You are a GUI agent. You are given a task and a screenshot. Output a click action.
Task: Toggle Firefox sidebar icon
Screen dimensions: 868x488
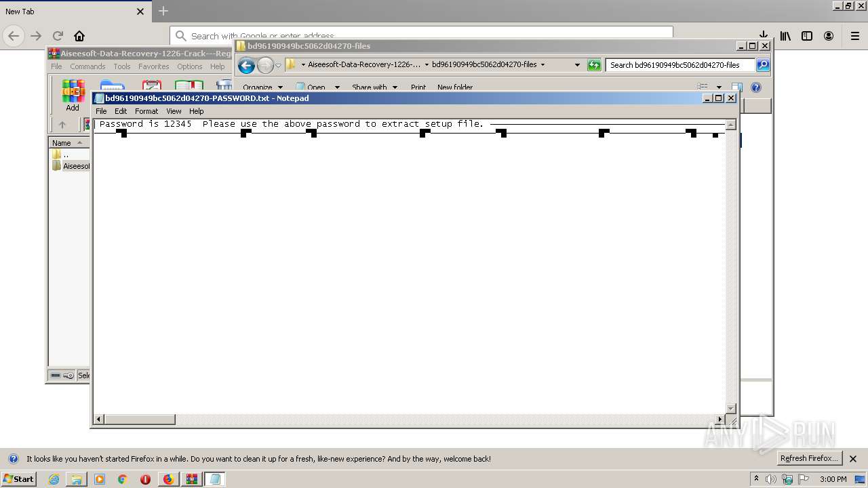click(x=807, y=36)
